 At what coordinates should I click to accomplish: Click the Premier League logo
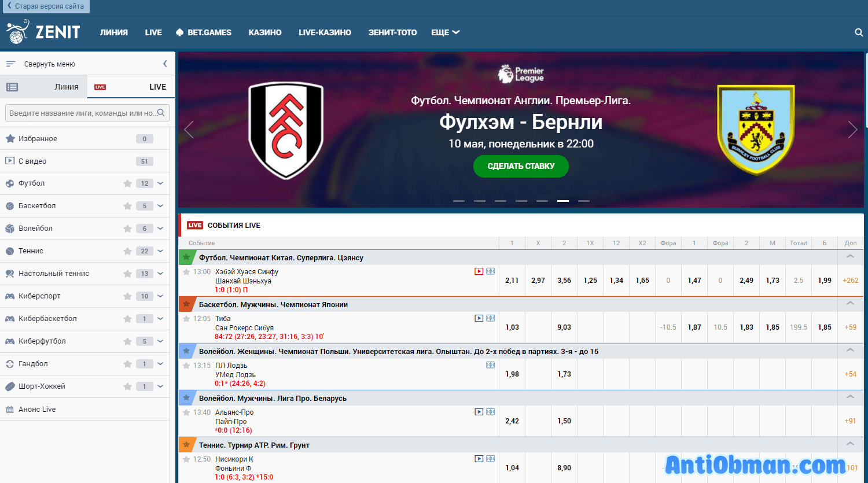[x=521, y=74]
